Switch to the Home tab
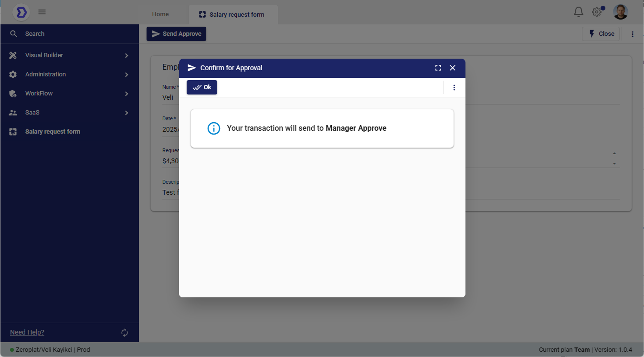The width and height of the screenshot is (644, 357). click(x=160, y=14)
